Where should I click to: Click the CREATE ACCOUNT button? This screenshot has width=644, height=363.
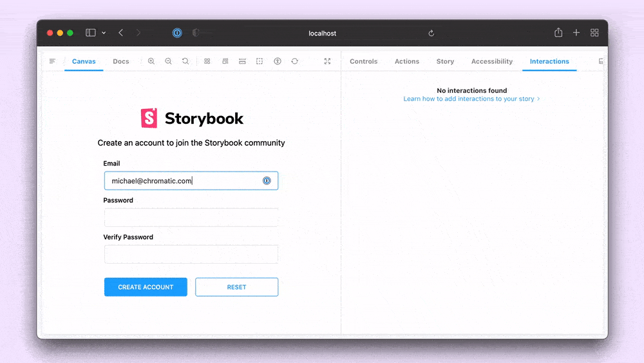tap(146, 287)
